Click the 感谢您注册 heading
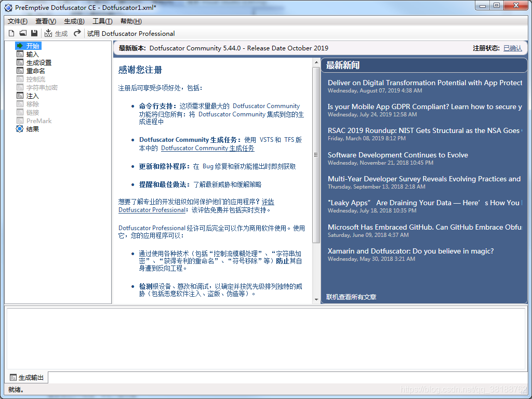Image resolution: width=532 pixels, height=399 pixels. (140, 70)
